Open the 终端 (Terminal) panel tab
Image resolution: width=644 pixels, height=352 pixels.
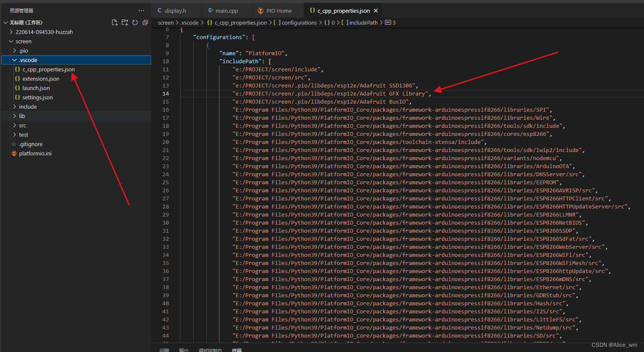(237, 349)
